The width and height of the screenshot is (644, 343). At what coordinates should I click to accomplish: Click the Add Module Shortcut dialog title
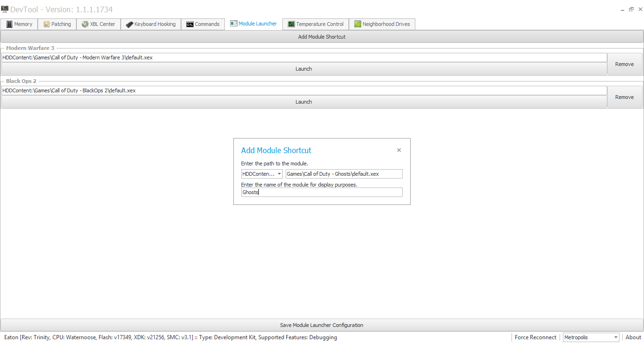pos(276,150)
